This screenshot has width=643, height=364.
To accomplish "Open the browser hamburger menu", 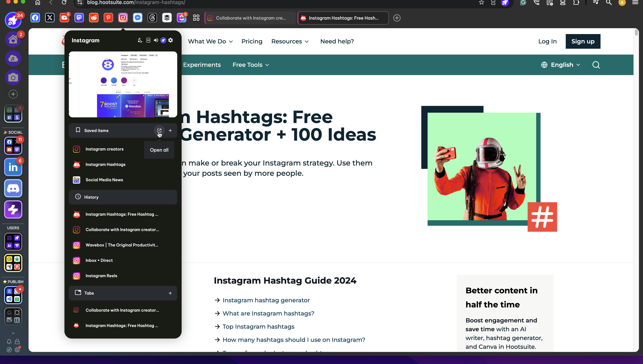I will (x=635, y=3).
